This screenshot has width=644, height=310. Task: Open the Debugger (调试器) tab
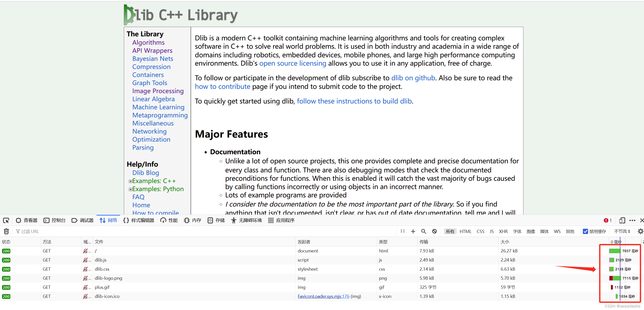pyautogui.click(x=83, y=220)
